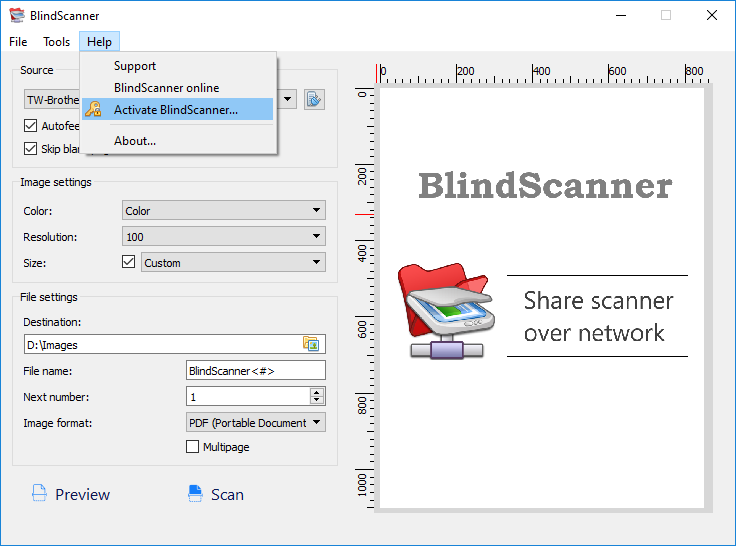The width and height of the screenshot is (736, 546).
Task: Open the About... menu item
Action: point(177,141)
